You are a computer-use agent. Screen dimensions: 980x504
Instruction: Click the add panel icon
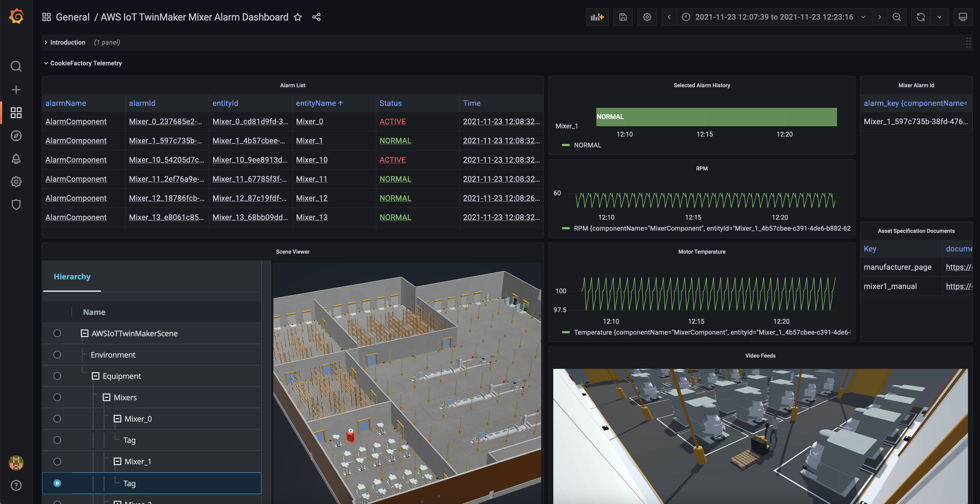click(597, 17)
